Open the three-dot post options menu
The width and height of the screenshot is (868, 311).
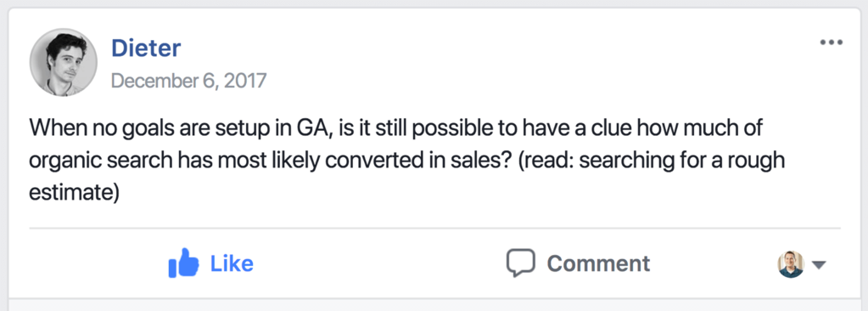pyautogui.click(x=831, y=42)
